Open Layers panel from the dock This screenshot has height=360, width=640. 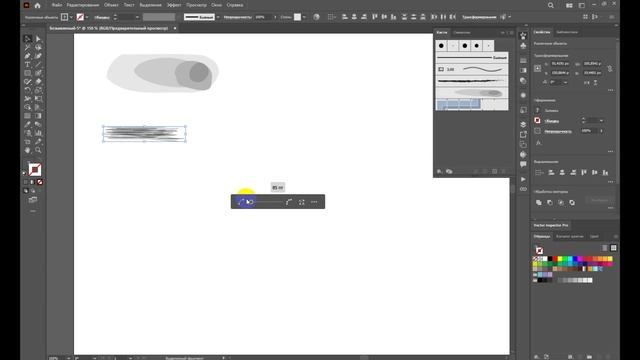(523, 124)
